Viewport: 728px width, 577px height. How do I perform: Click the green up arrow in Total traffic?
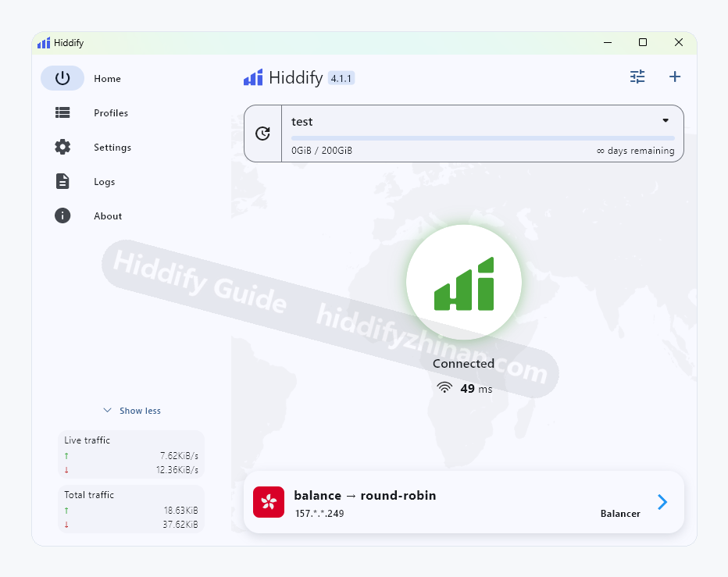66,511
